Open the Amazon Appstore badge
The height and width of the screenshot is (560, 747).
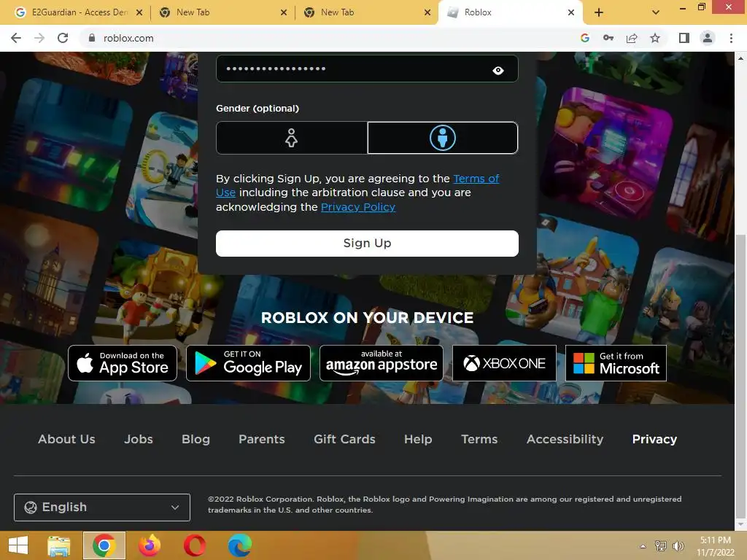coord(381,363)
